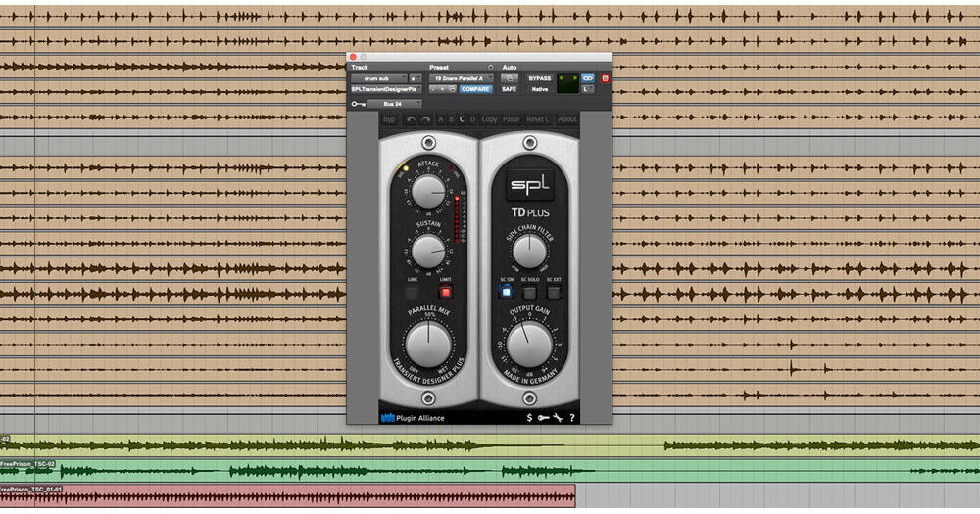Click the Plugin Alliance logo

click(x=413, y=418)
